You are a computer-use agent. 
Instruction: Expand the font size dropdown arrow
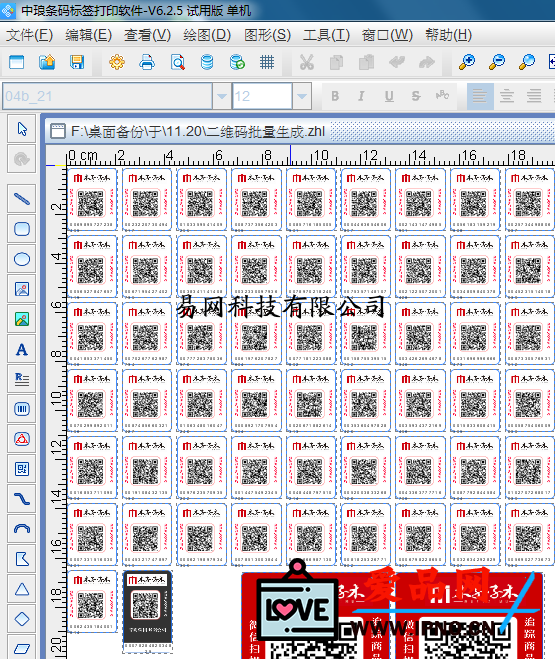tap(302, 96)
